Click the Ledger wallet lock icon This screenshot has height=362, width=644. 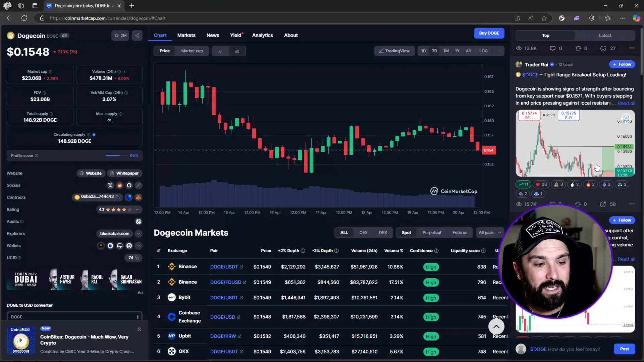pos(129,246)
